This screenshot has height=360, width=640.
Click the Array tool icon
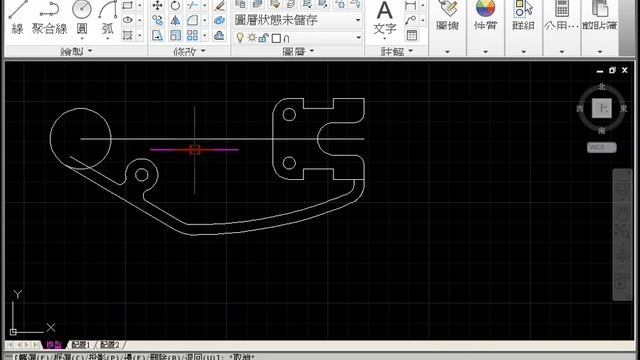pos(192,35)
